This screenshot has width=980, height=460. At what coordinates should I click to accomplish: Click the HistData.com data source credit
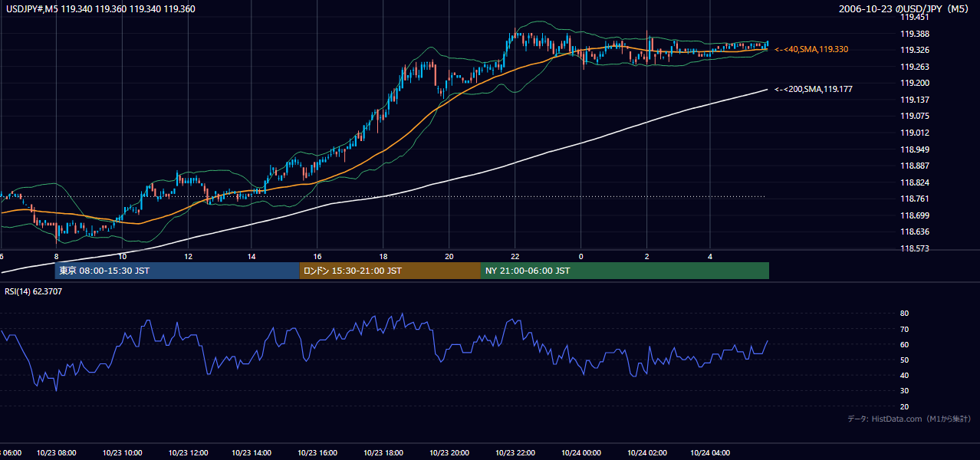(x=909, y=419)
